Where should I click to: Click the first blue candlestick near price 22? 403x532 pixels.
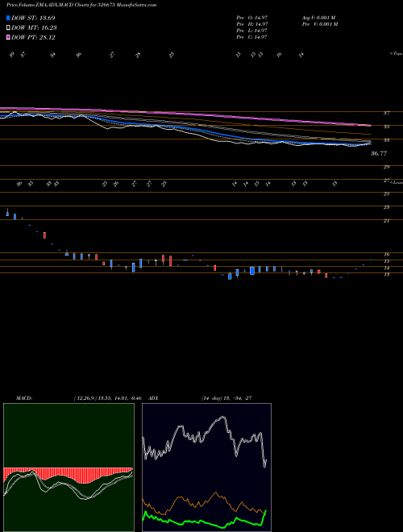(7, 213)
